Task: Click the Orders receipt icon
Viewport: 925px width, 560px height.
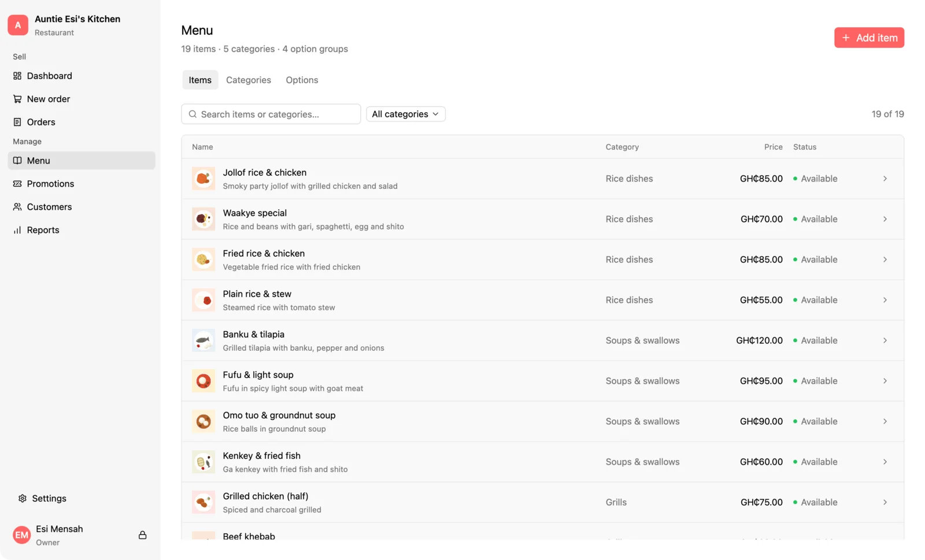Action: (x=17, y=122)
